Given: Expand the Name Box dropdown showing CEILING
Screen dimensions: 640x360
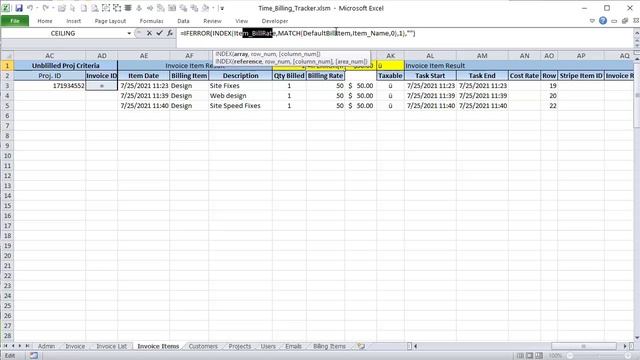Looking at the screenshot, I should (129, 33).
